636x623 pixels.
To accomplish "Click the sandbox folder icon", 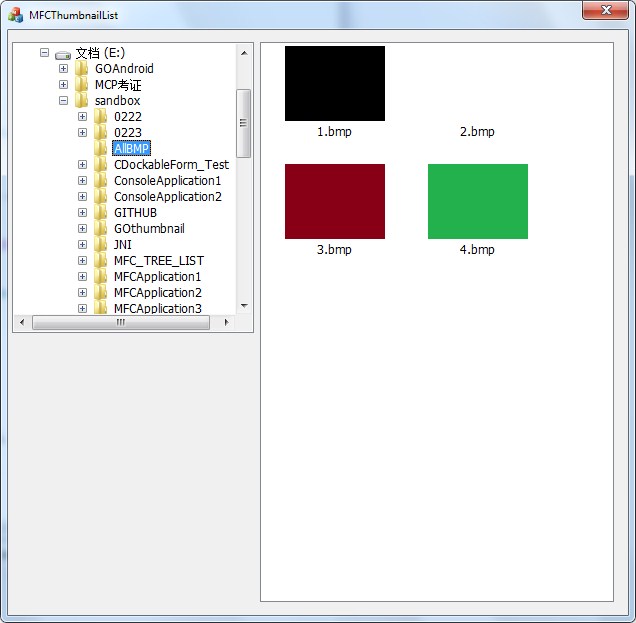I will point(82,100).
